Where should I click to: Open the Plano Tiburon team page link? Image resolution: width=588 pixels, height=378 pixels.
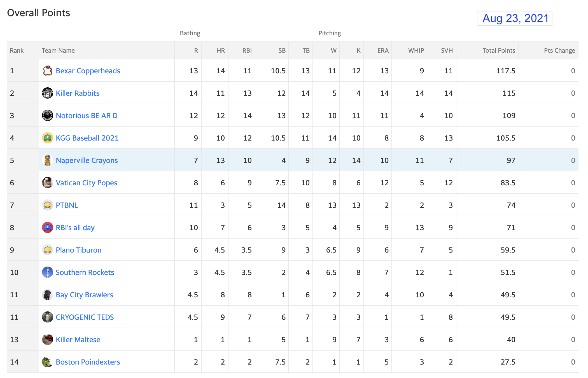click(x=78, y=250)
